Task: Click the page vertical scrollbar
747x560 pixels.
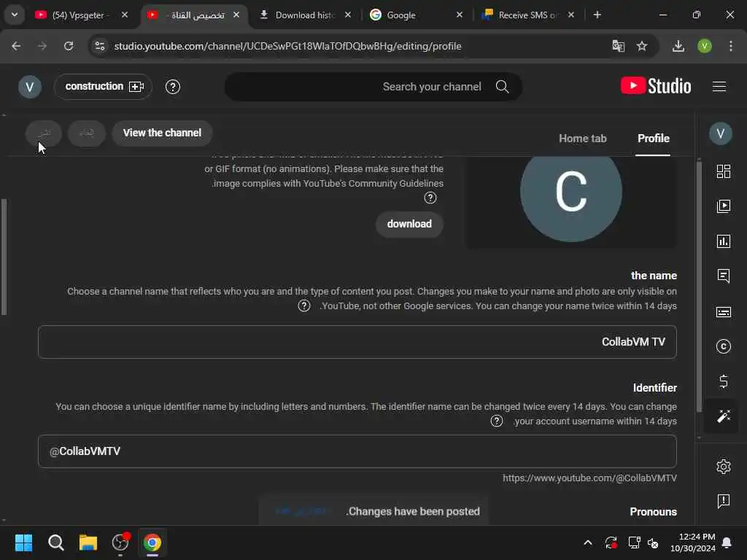Action: pyautogui.click(x=699, y=286)
